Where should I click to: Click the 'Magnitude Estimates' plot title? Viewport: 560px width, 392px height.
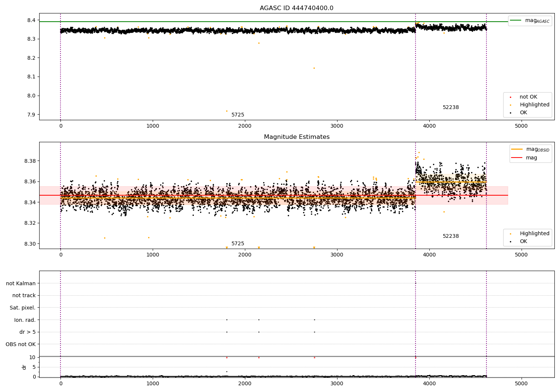(296, 137)
